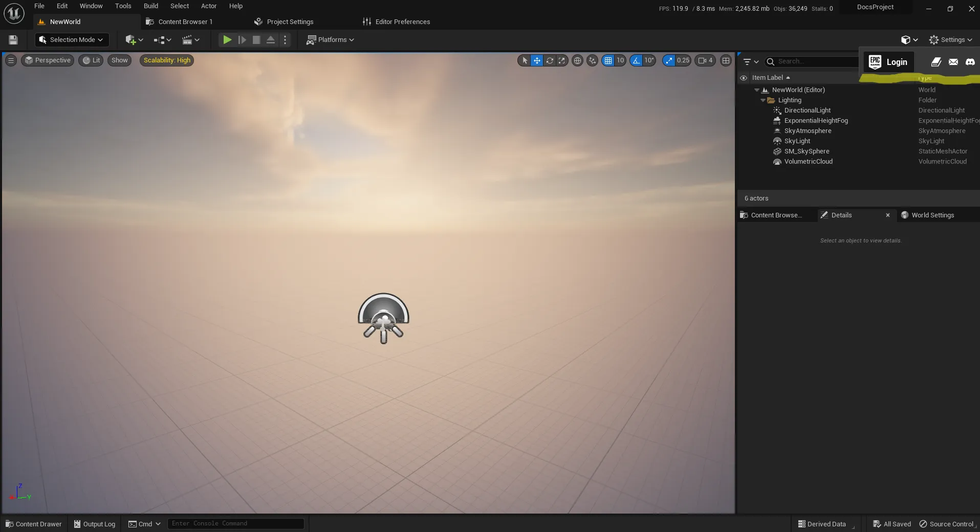Open the Create Actor quick-add icon

(132, 40)
